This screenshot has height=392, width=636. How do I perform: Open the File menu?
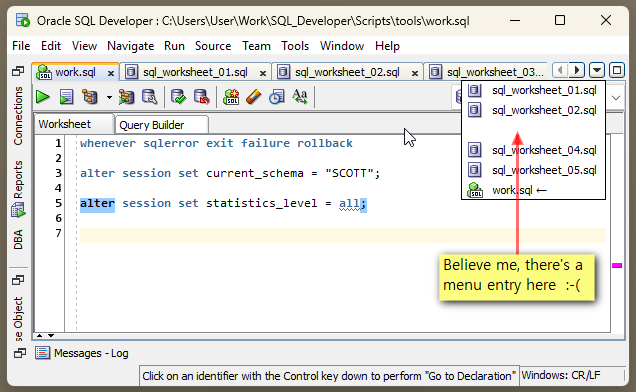pyautogui.click(x=21, y=46)
